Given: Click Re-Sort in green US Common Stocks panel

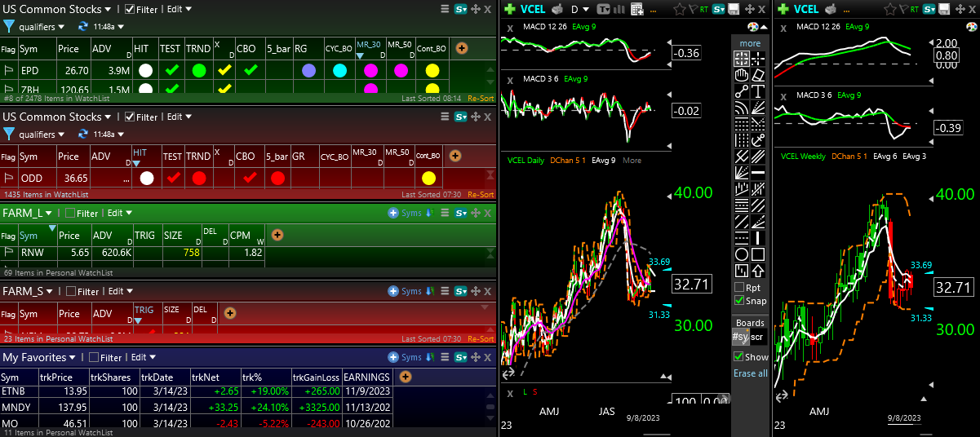Looking at the screenshot, I should point(481,99).
